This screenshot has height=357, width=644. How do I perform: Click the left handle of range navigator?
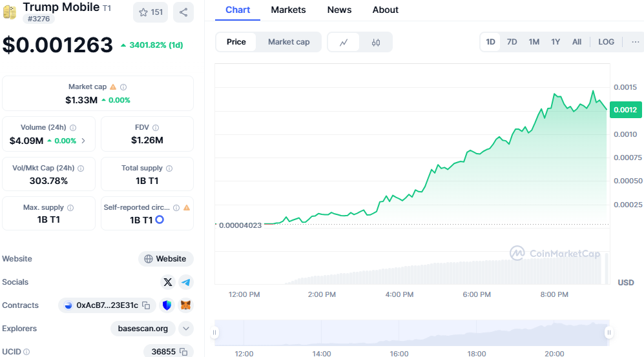tap(214, 332)
